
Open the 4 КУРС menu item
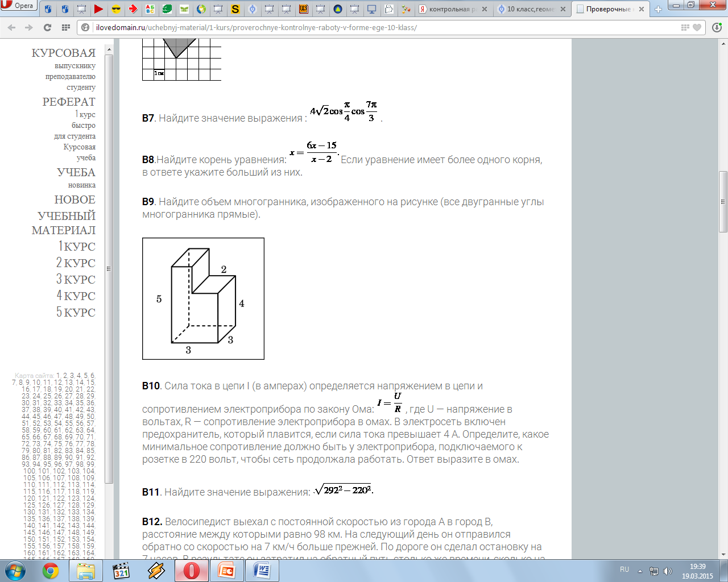[76, 296]
